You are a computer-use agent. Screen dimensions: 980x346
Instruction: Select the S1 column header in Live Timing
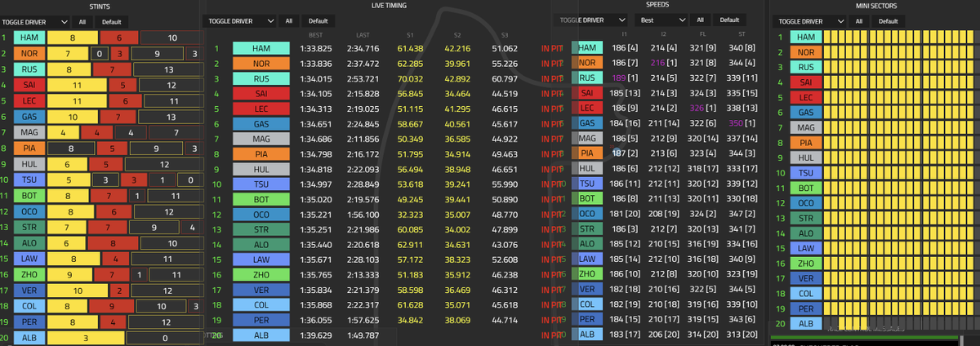pos(410,35)
